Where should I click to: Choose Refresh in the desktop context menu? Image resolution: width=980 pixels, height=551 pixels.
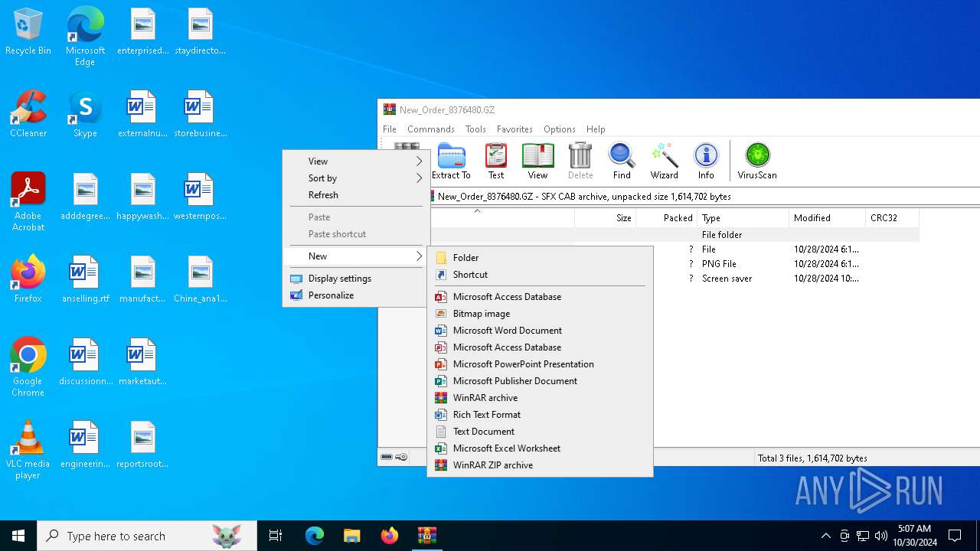(356, 195)
